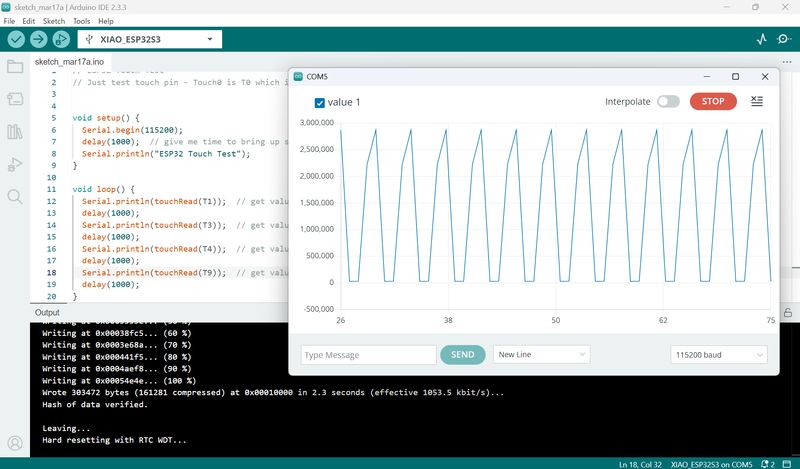Viewport: 800px width, 469px height.
Task: Open the Sketch menu
Action: 54,21
